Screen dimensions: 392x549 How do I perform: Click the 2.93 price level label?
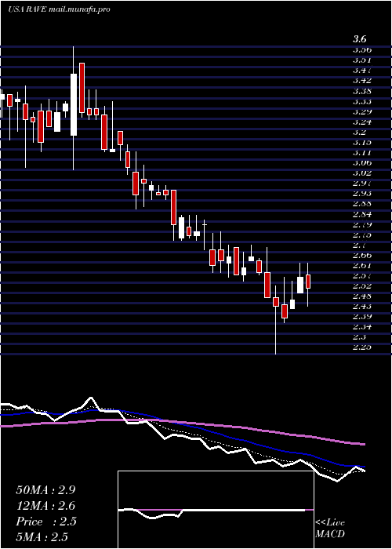tap(362, 193)
